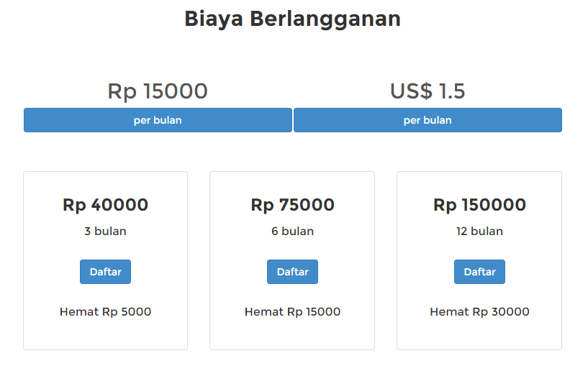Click the large "Rp 15000" monthly price heading
Screen dimensions: 588x371
pyautogui.click(x=158, y=91)
